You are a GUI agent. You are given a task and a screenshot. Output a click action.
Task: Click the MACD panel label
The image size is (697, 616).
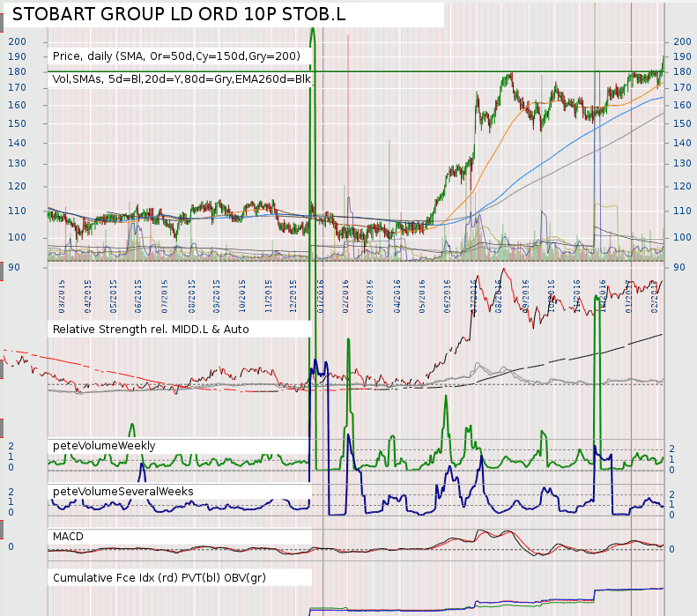point(68,537)
